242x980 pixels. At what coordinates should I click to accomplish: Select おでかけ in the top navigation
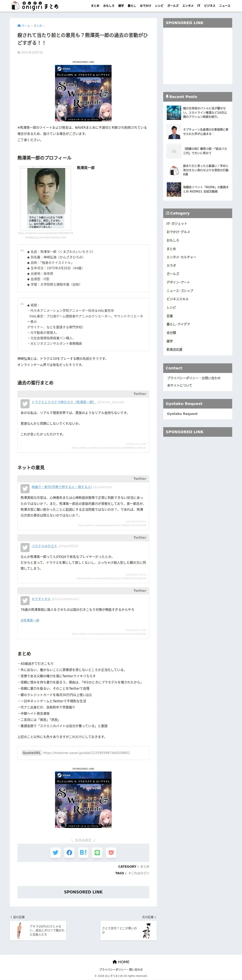146,6
